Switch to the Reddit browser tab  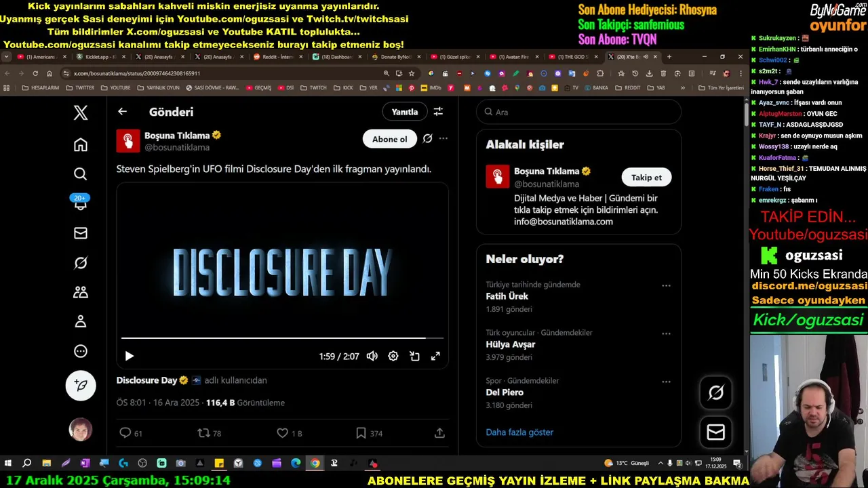coord(277,57)
